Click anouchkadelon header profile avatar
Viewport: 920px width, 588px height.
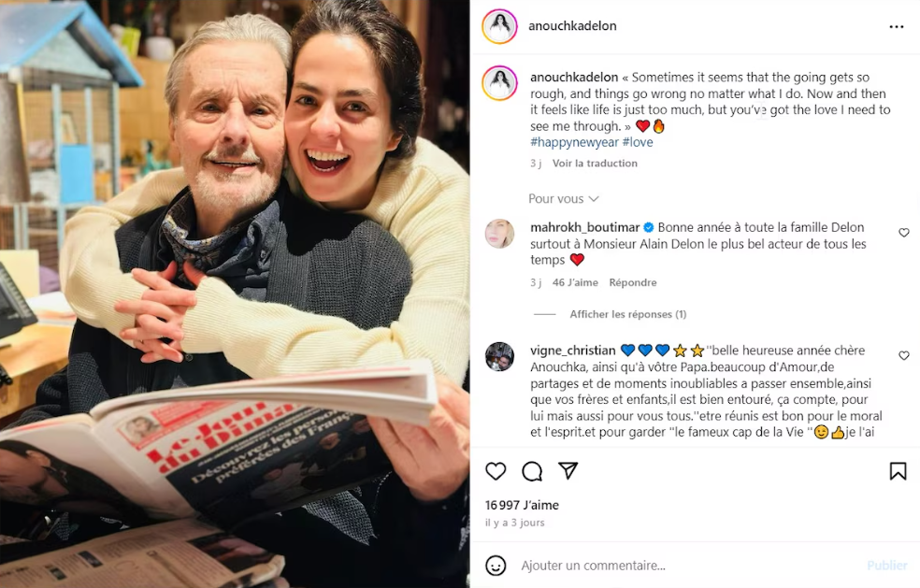tap(499, 26)
